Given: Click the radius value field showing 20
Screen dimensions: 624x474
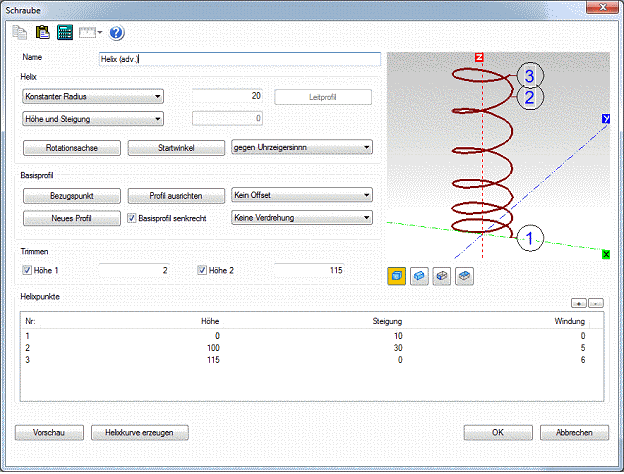Looking at the screenshot, I should 227,96.
